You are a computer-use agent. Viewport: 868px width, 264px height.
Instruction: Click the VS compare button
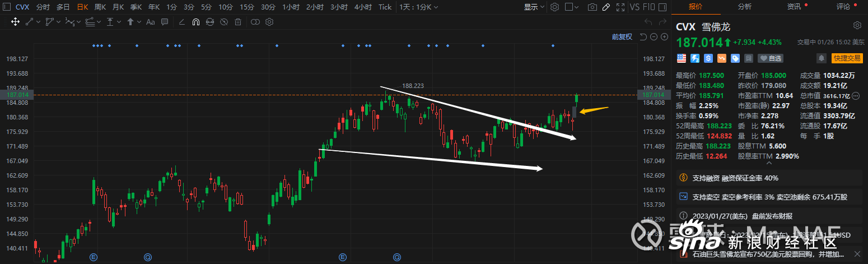634,7
